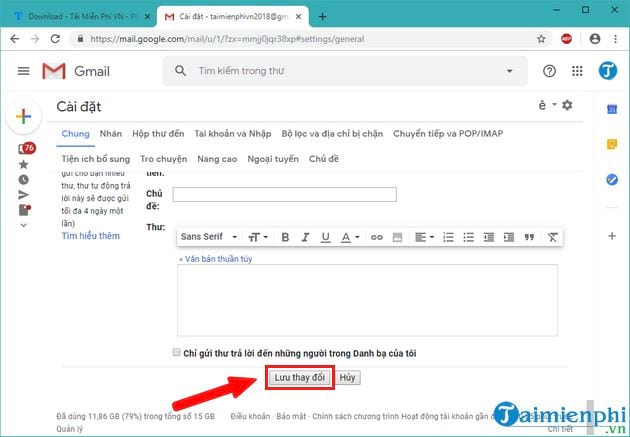Apply quote formatting
The image size is (630, 437).
pos(529,237)
